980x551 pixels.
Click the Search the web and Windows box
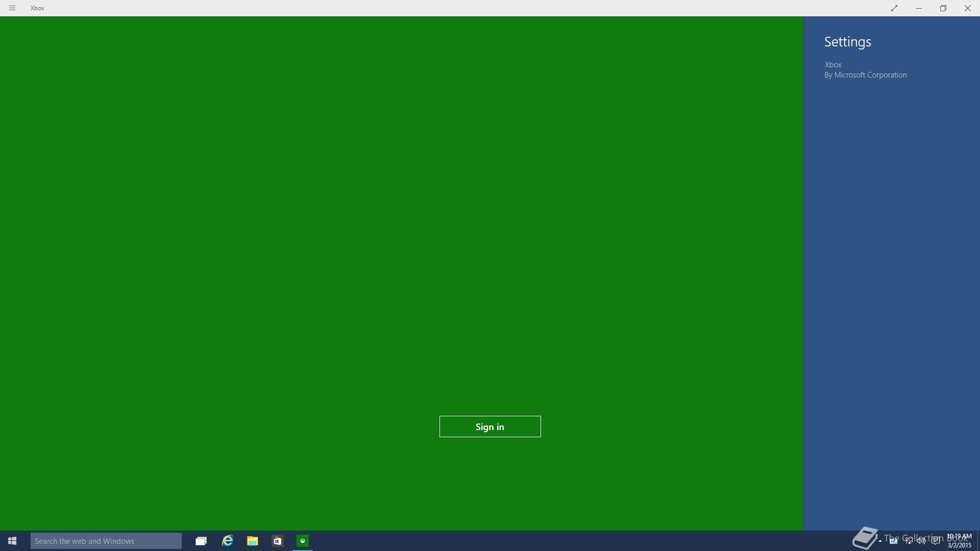(x=106, y=541)
